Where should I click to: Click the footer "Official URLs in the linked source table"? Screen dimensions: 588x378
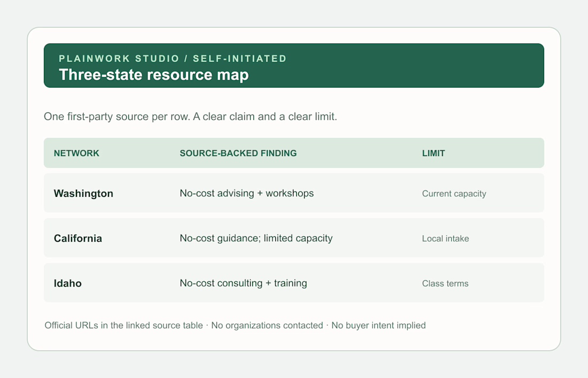click(x=124, y=325)
